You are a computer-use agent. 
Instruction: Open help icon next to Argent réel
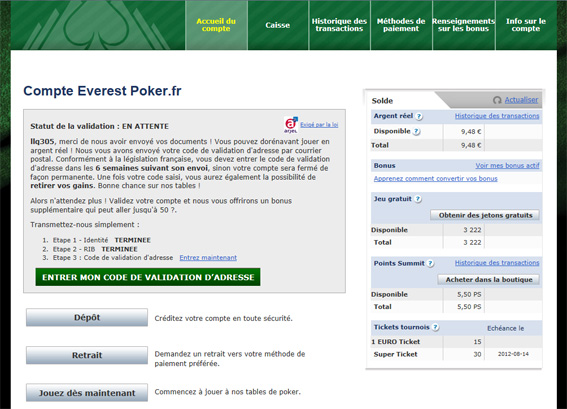[419, 116]
